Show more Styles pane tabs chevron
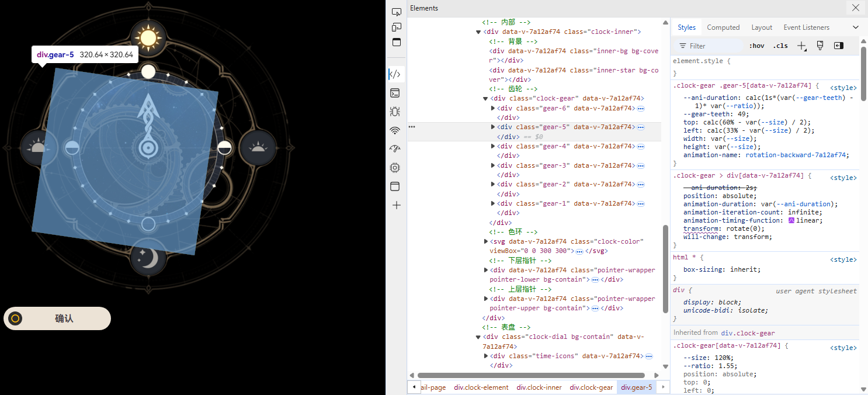 pos(856,27)
